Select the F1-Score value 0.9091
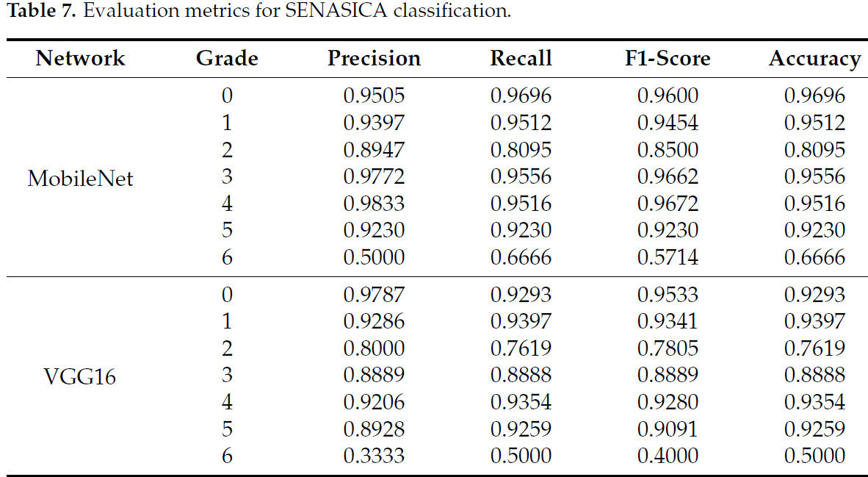Screen dimensions: 868x477 click(668, 429)
